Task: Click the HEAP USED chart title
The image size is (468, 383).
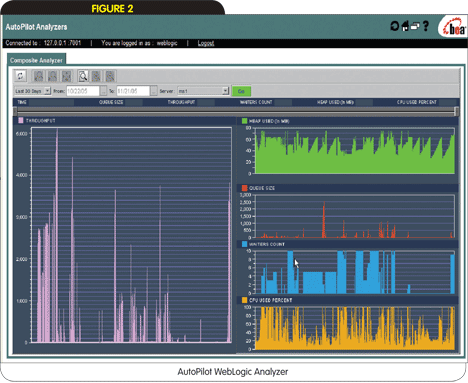Action: point(269,121)
